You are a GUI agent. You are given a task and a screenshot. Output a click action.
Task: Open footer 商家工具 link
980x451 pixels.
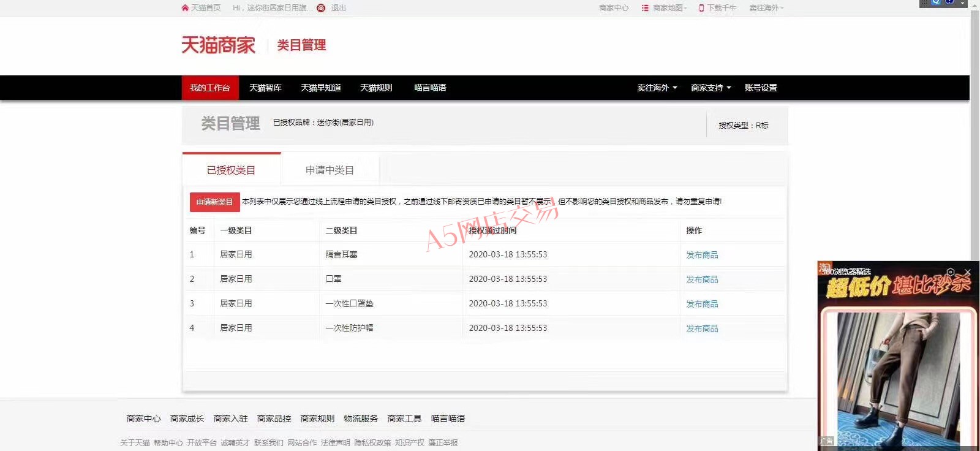point(404,419)
